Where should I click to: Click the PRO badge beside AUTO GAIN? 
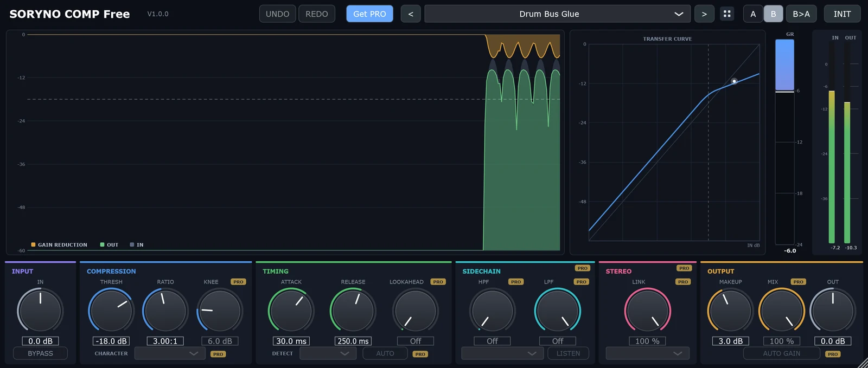(x=833, y=354)
